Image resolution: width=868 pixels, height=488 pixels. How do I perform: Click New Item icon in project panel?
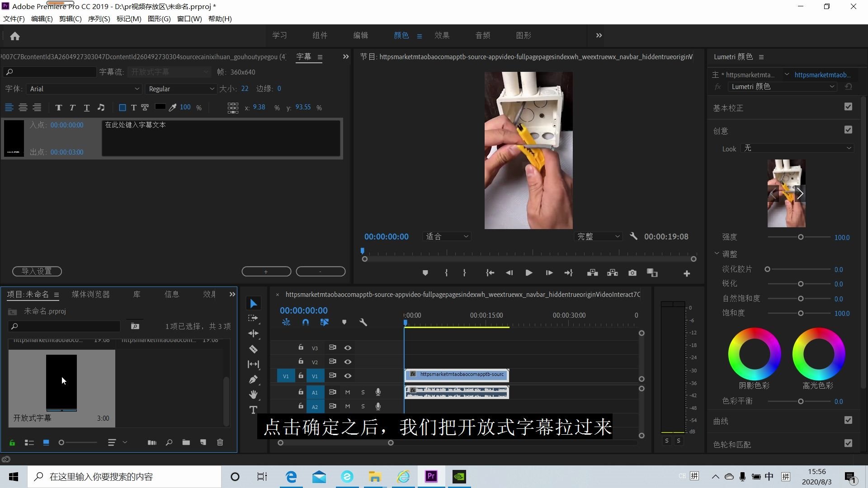coord(203,442)
